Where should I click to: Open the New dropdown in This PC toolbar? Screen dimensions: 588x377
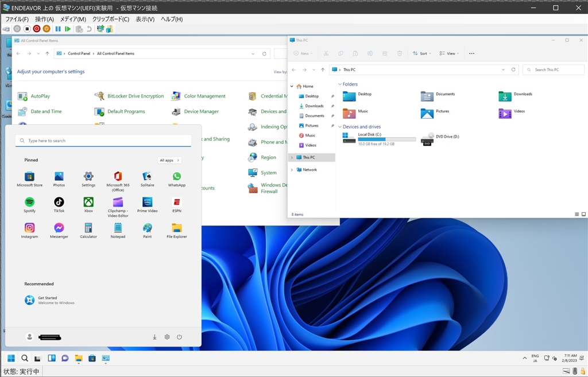[303, 53]
